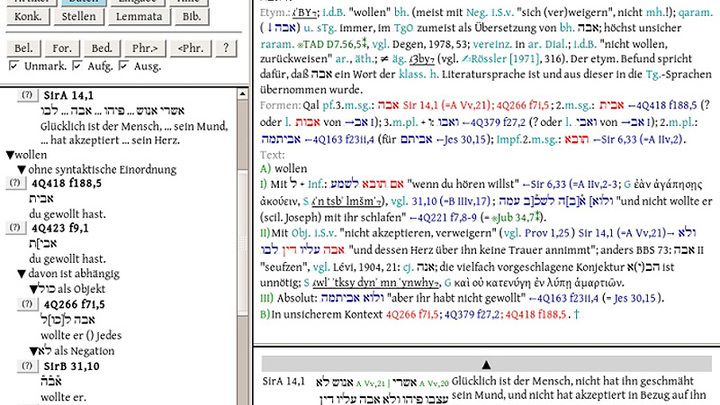Screen dimensions: 720x405
Task: Follow the 4Q379 f27,2 link in section B
Action: (x=472, y=315)
